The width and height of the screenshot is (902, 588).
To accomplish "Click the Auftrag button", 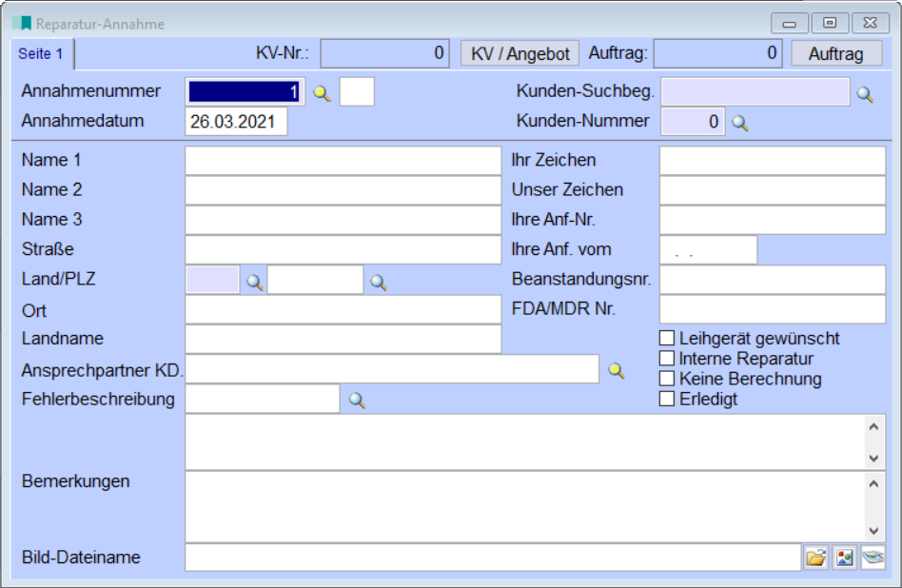I will tap(835, 53).
